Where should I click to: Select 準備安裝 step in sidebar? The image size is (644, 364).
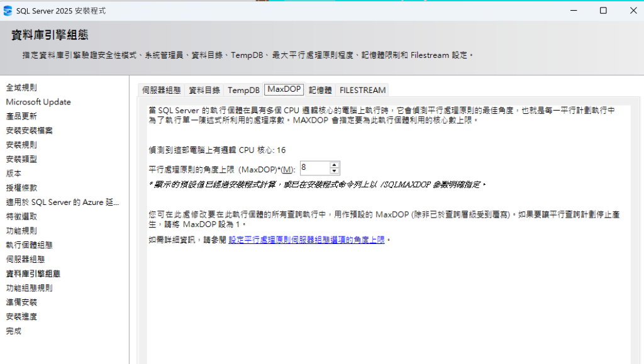[x=21, y=302]
